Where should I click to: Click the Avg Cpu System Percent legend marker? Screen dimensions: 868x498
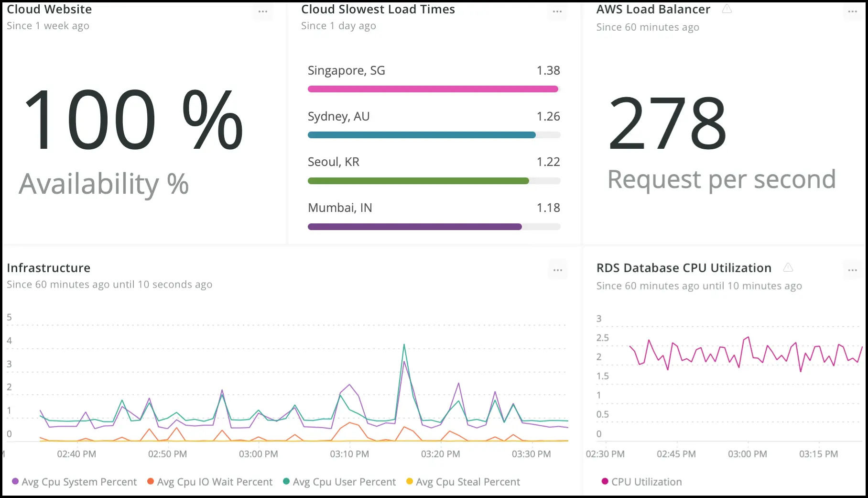[16, 482]
